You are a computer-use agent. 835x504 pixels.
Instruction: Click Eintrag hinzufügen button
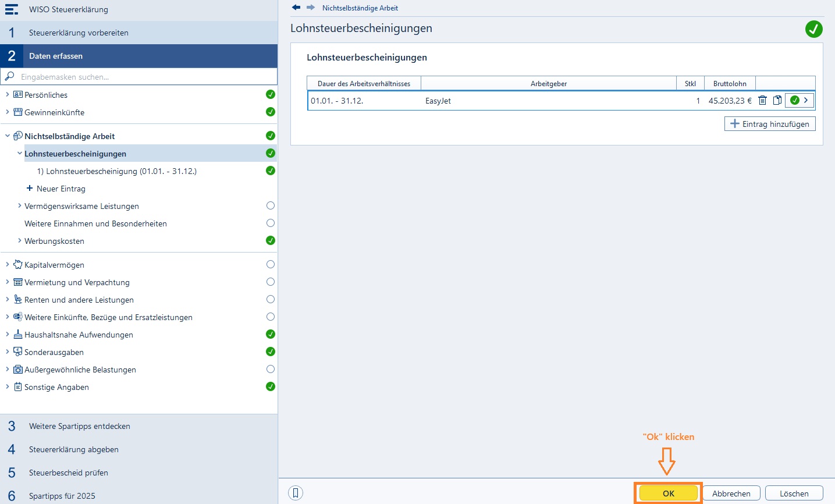[770, 124]
